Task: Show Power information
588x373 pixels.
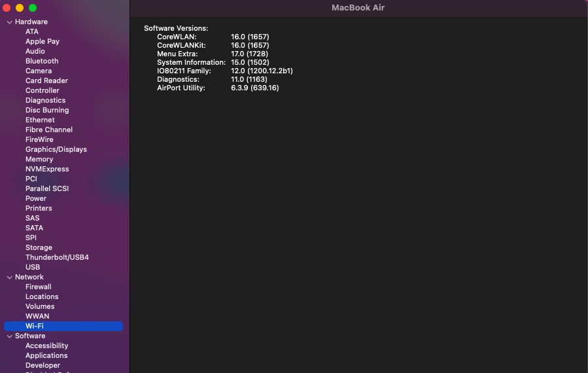Action: click(36, 198)
